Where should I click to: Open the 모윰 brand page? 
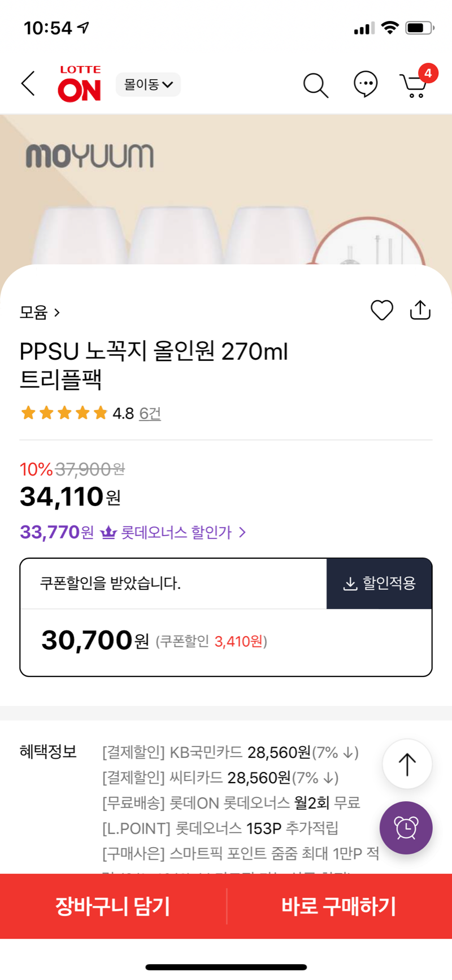pyautogui.click(x=40, y=312)
